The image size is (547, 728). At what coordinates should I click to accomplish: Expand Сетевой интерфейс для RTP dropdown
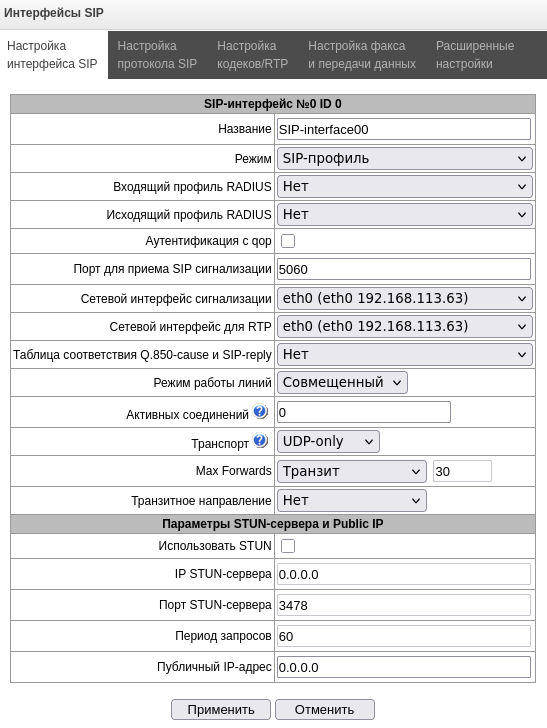tap(404, 326)
